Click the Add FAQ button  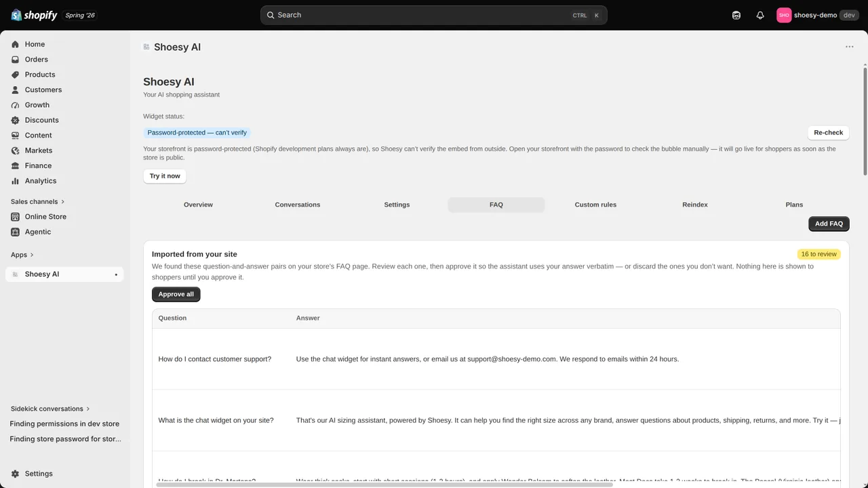pyautogui.click(x=829, y=224)
